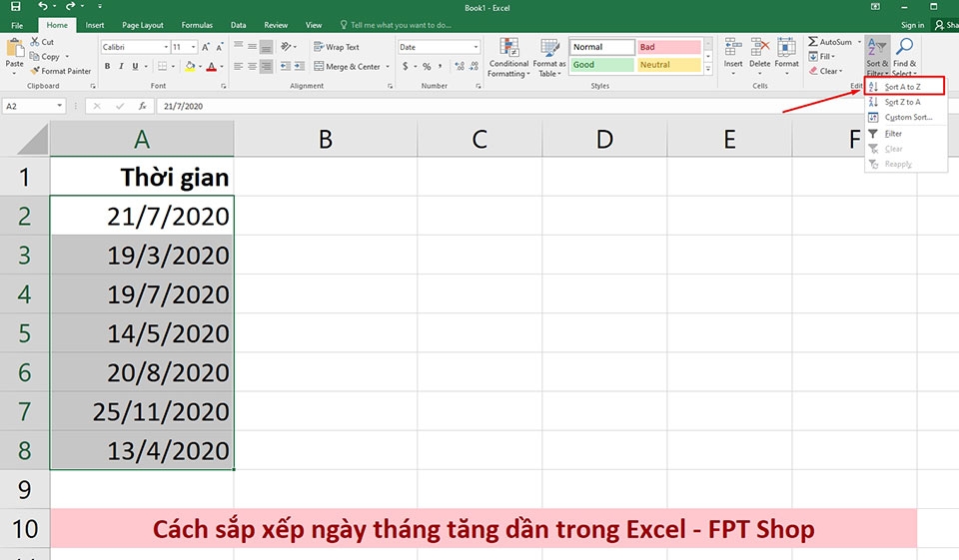Choose Custom Sort from menu
The width and height of the screenshot is (959, 560).
point(905,118)
